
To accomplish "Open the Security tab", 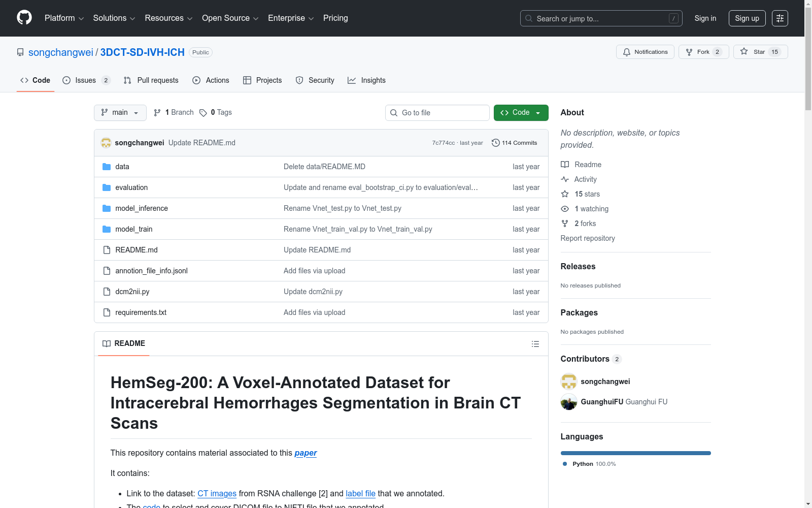I will [x=315, y=80].
